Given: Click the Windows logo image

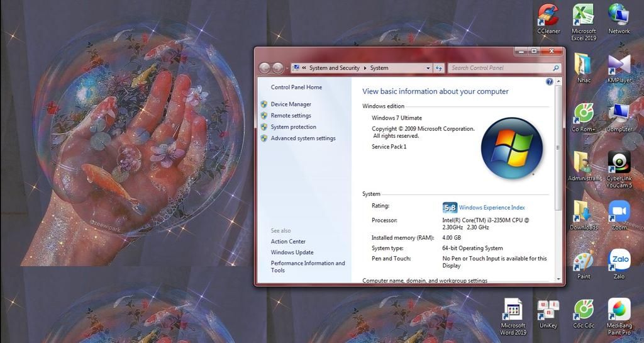Looking at the screenshot, I should [512, 148].
